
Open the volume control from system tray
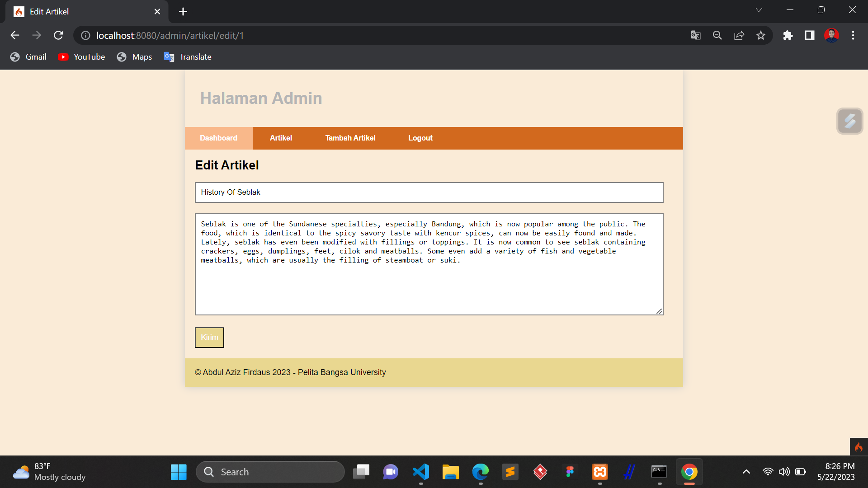tap(784, 472)
